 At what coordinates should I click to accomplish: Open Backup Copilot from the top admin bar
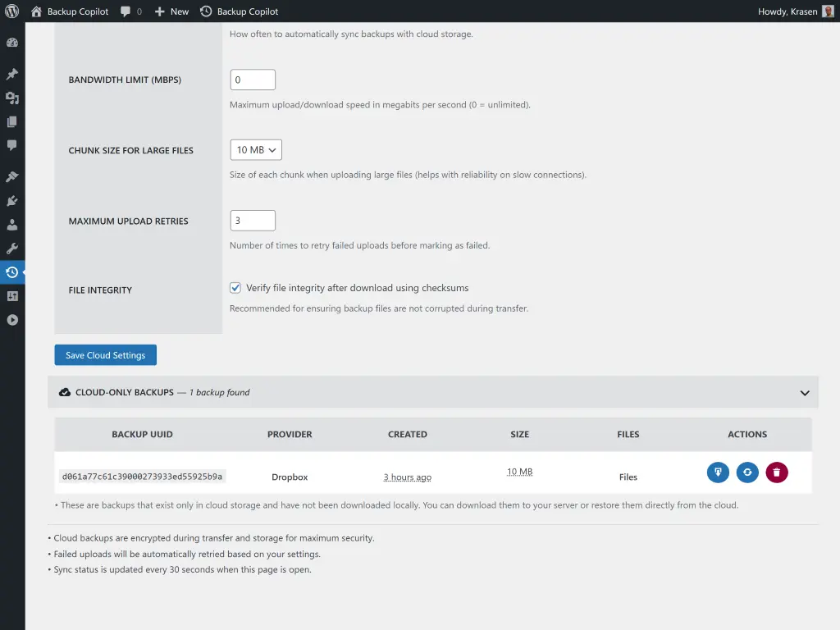(x=239, y=11)
